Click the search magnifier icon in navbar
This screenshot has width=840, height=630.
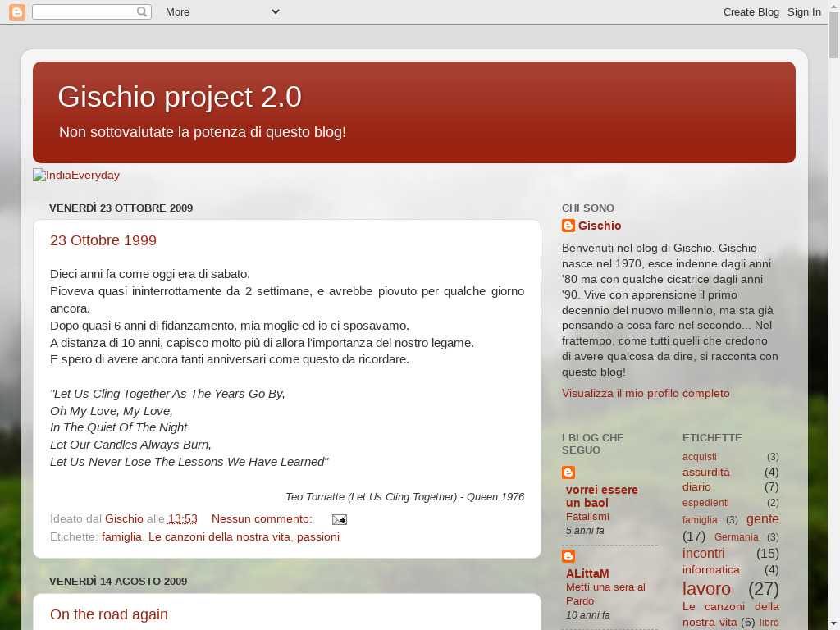[x=142, y=11]
